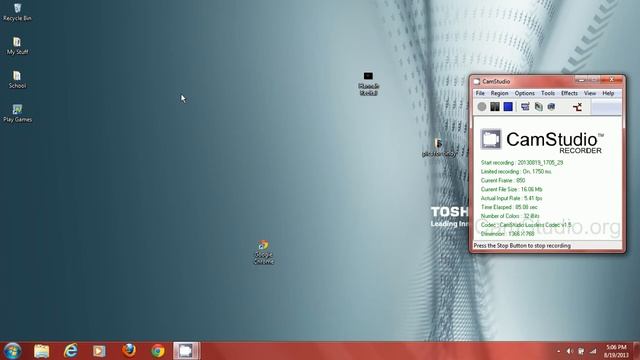
Task: Click the 'Actual Input Rate' info line
Action: coord(511,198)
